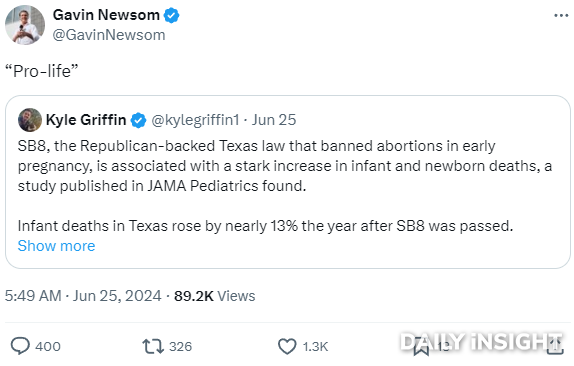Click the share post icon
Viewport: 574px width, 366px height.
tap(555, 346)
